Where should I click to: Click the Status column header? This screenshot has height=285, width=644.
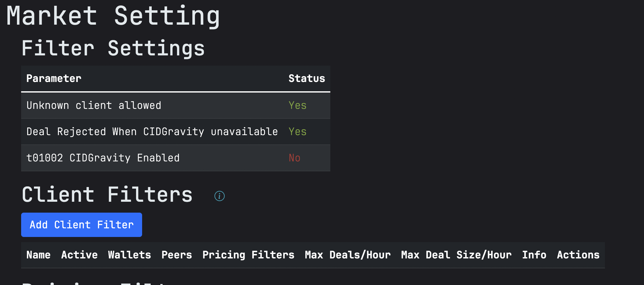(x=307, y=78)
